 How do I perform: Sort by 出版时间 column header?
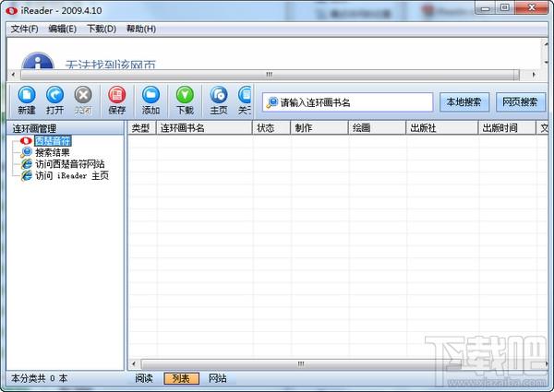pyautogui.click(x=507, y=127)
